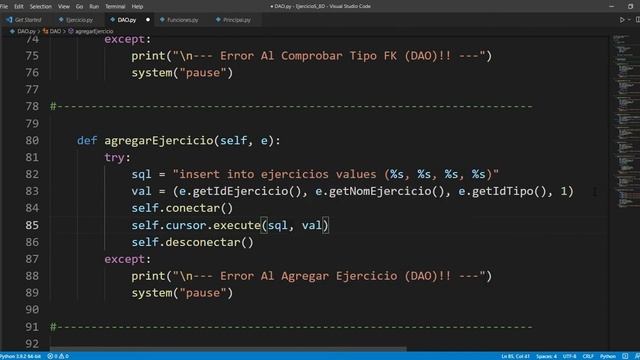
Task: Click the try keyword on line 81
Action: 114,158
